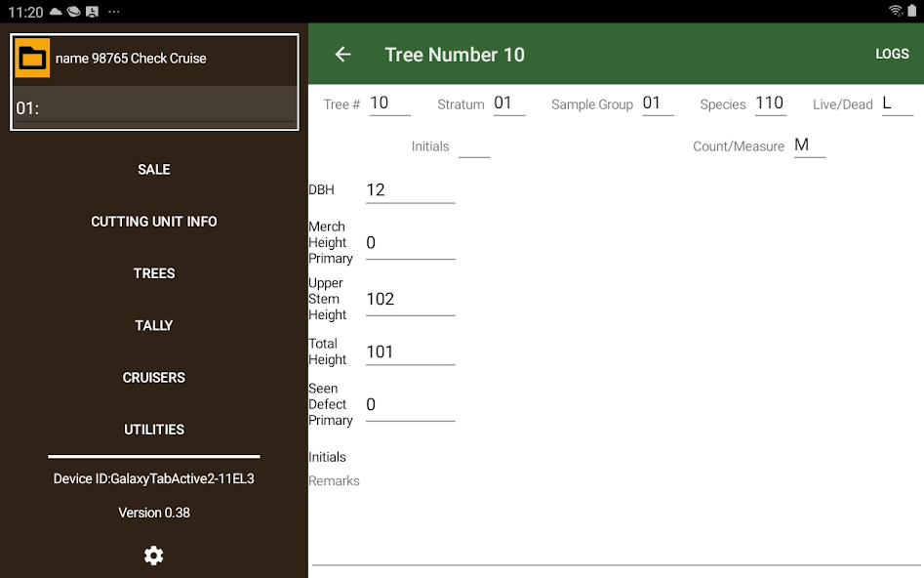This screenshot has width=924, height=578.
Task: Open CRUISERS from sidebar
Action: tap(154, 377)
